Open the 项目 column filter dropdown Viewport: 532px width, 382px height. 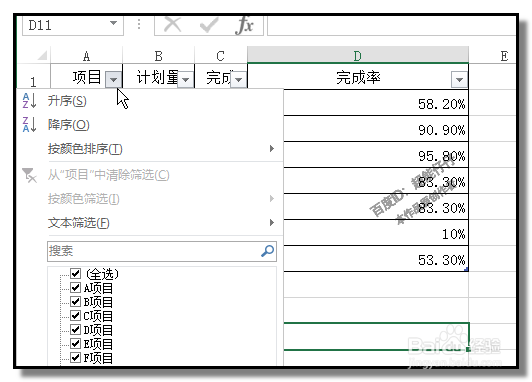pyautogui.click(x=113, y=80)
